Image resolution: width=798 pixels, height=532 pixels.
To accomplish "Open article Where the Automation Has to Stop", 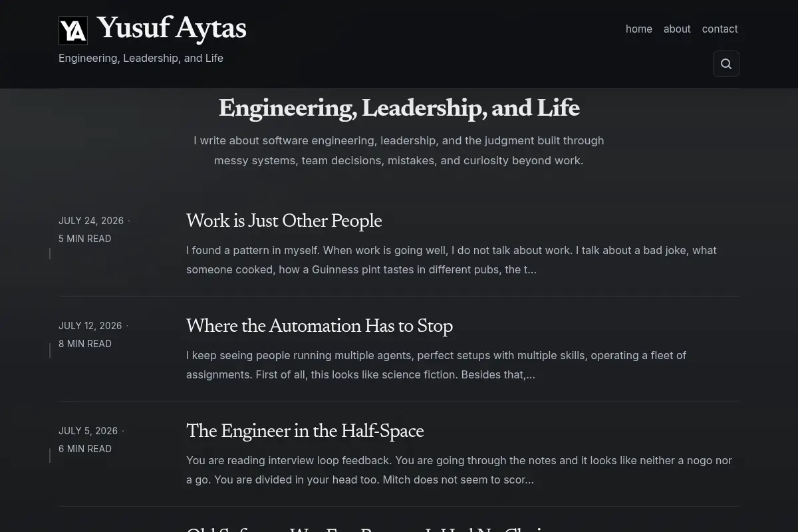I will [x=319, y=327].
